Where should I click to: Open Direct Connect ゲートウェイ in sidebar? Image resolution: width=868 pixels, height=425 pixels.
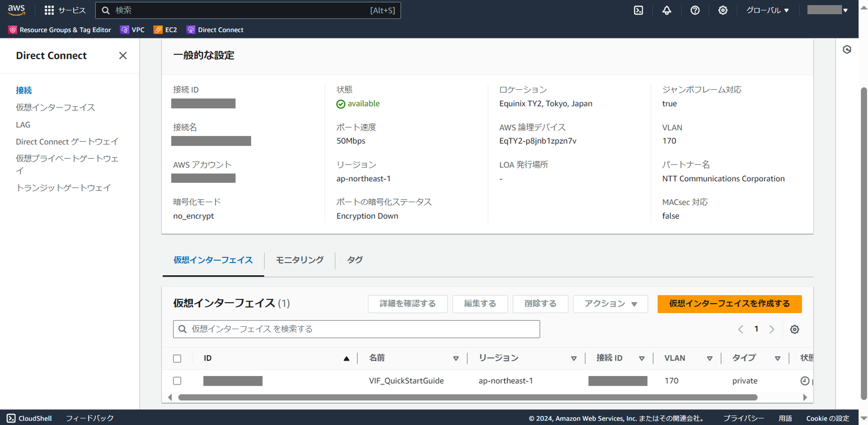[x=67, y=141]
